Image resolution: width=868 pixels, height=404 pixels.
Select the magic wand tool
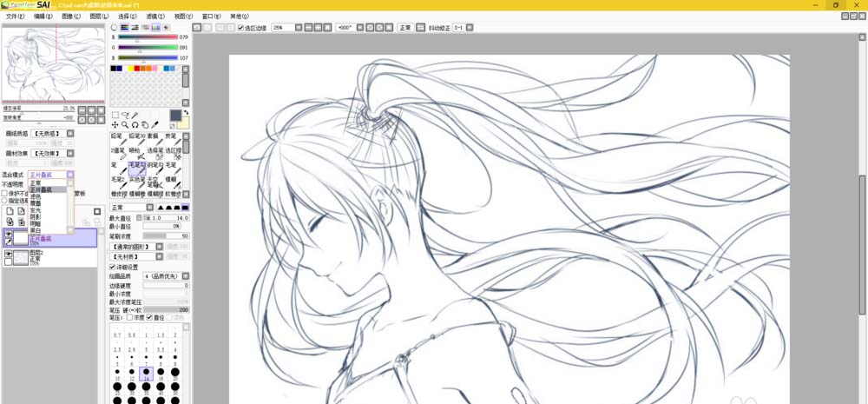(x=135, y=115)
